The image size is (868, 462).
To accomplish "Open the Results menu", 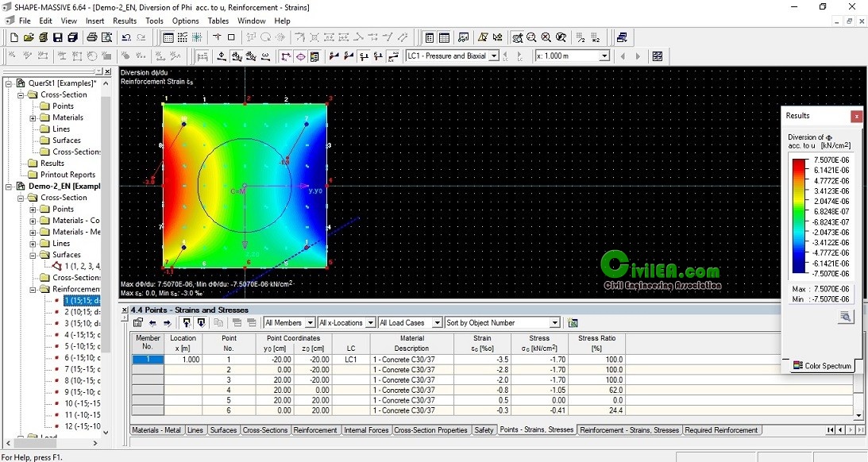I will coord(125,21).
